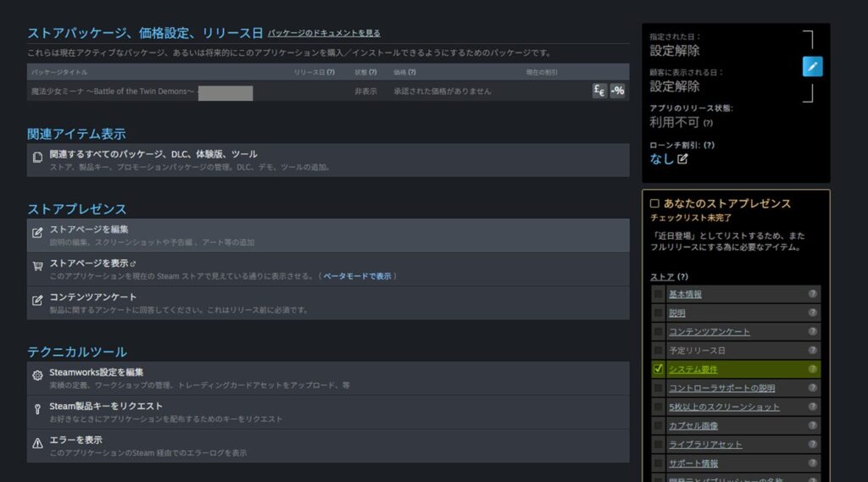The height and width of the screenshot is (482, 868).
Task: Click the warning triangle icon for エラーを表示
Action: click(x=37, y=443)
